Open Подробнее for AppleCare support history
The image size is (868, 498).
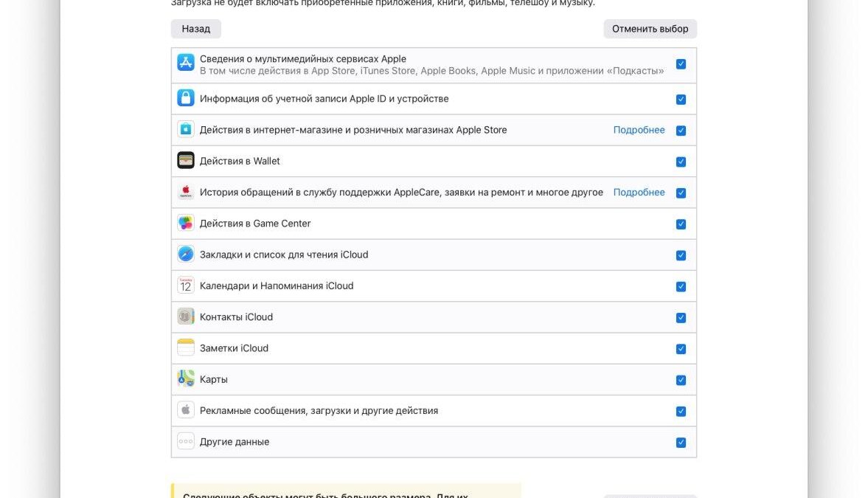[639, 192]
